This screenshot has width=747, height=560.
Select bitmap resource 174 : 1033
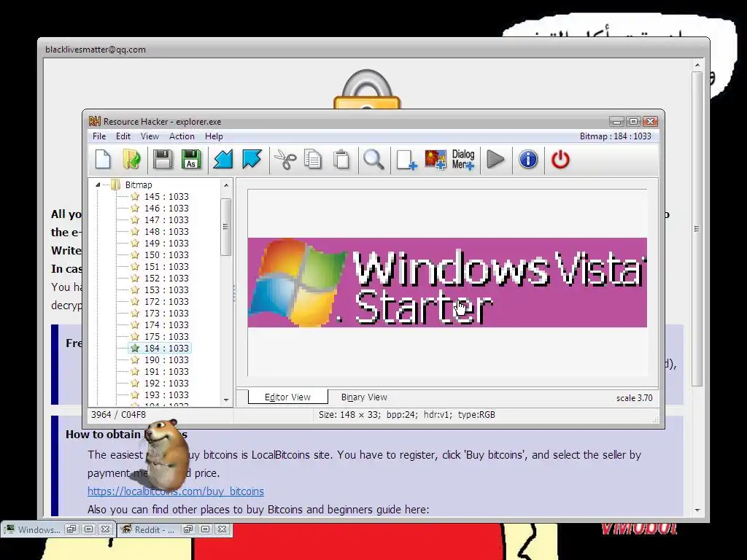[x=166, y=324]
